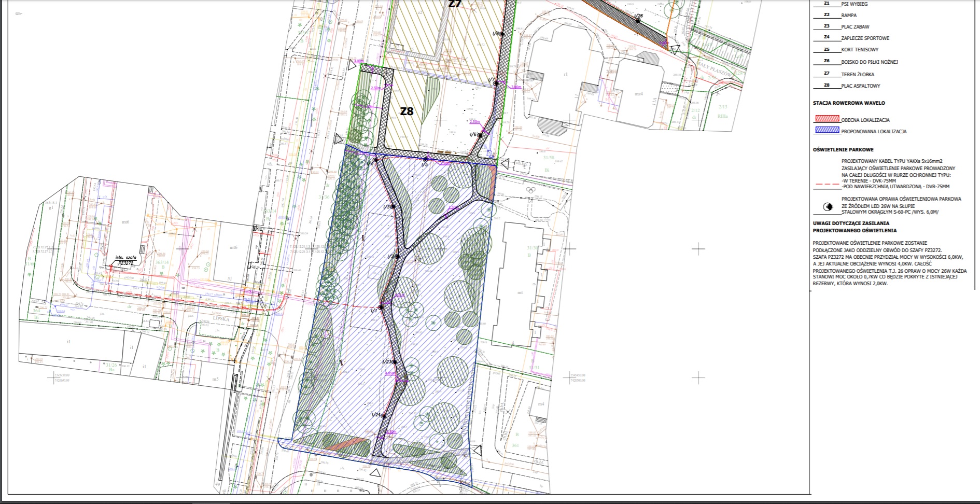Viewport: 980px width, 504px height.
Task: Click the OŚWIETLENIE PARKOWE legend heading
Action: 843,150
